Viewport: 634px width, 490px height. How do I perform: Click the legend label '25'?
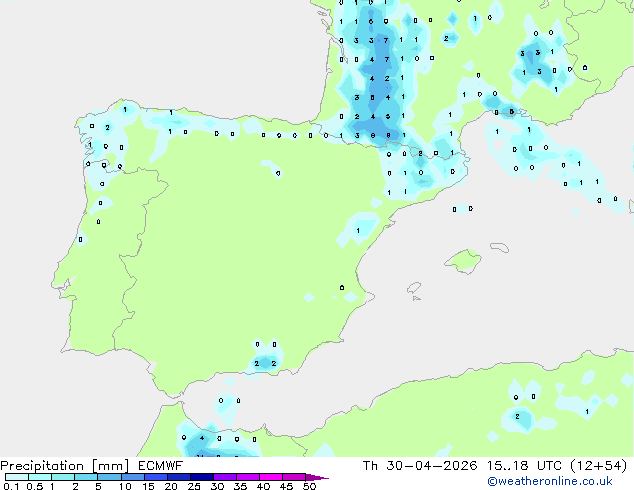194,486
